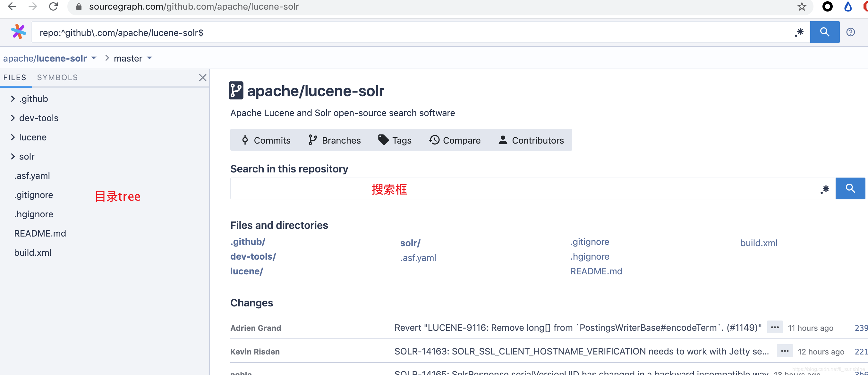Open the apache/lucene-solr repository dropdown
The height and width of the screenshot is (375, 868).
click(93, 58)
